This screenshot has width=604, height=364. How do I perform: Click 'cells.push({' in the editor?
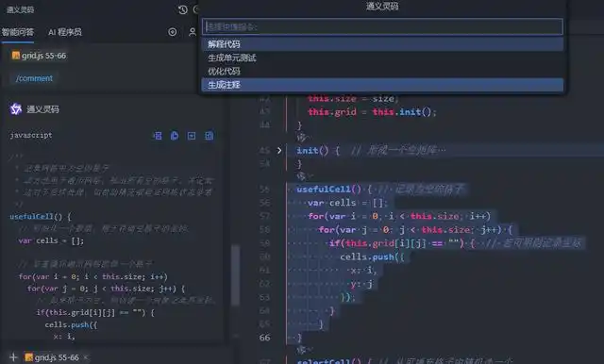click(x=372, y=256)
